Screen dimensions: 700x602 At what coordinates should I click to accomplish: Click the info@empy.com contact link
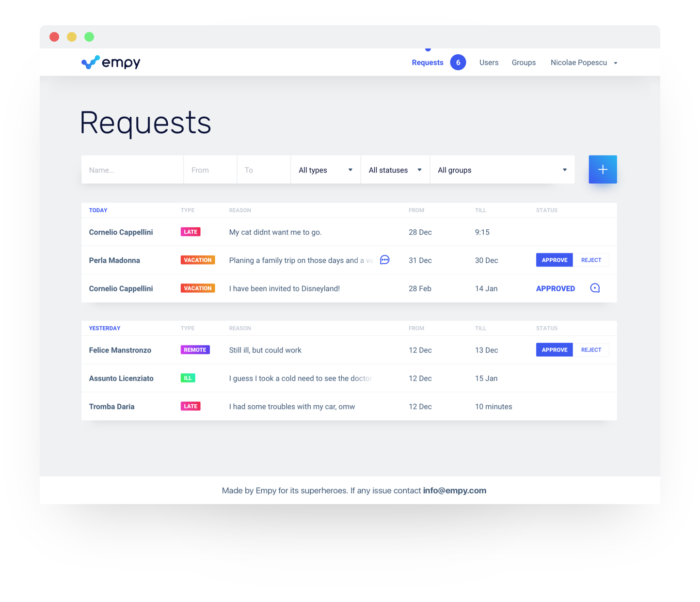454,491
